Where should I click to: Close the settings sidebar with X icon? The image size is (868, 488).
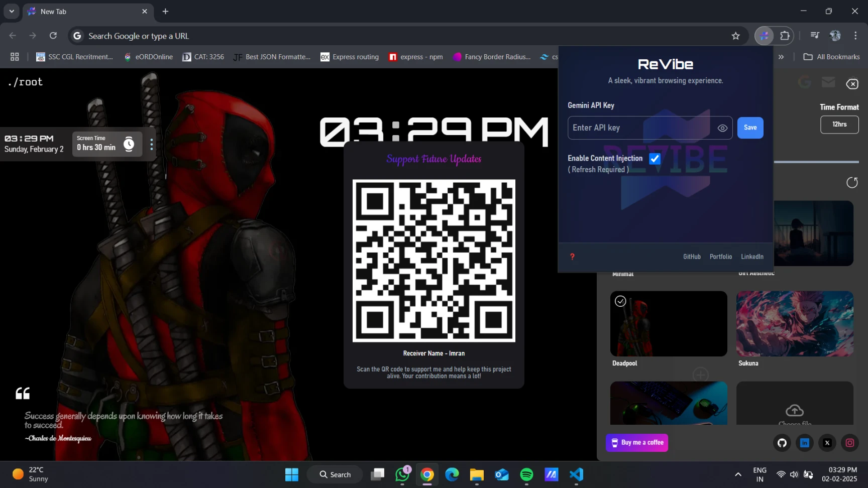coord(852,84)
